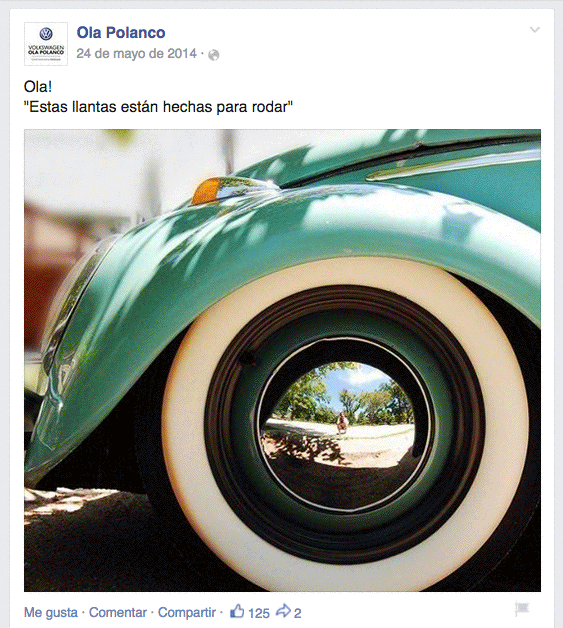Visit the Ola Polanco page name link
Viewport: 563px width, 628px height.
(x=121, y=32)
